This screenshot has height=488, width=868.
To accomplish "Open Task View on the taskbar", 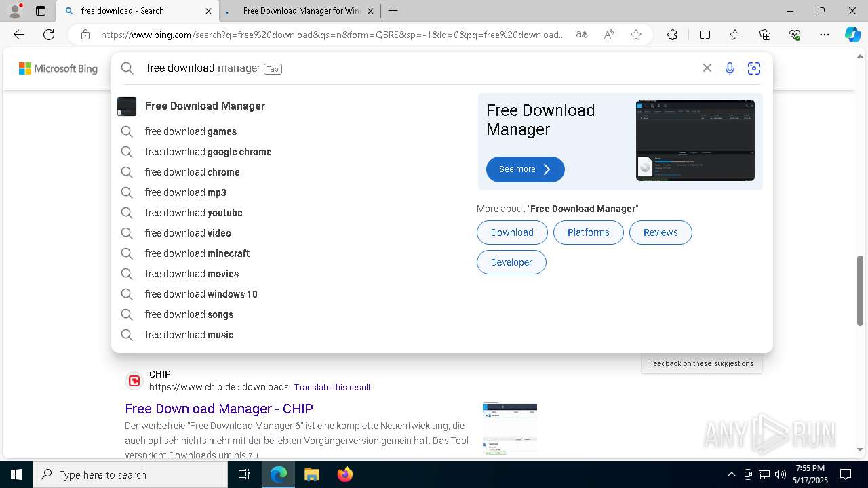I will coord(244,474).
